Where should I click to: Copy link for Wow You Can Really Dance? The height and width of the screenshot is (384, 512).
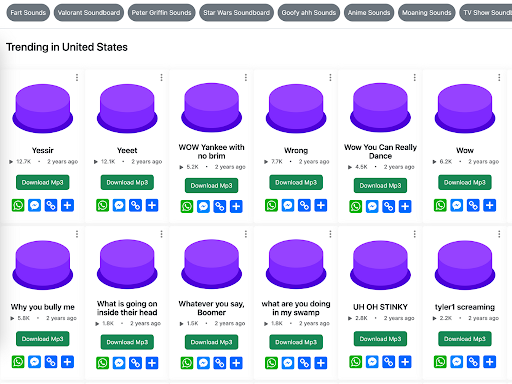(x=389, y=206)
